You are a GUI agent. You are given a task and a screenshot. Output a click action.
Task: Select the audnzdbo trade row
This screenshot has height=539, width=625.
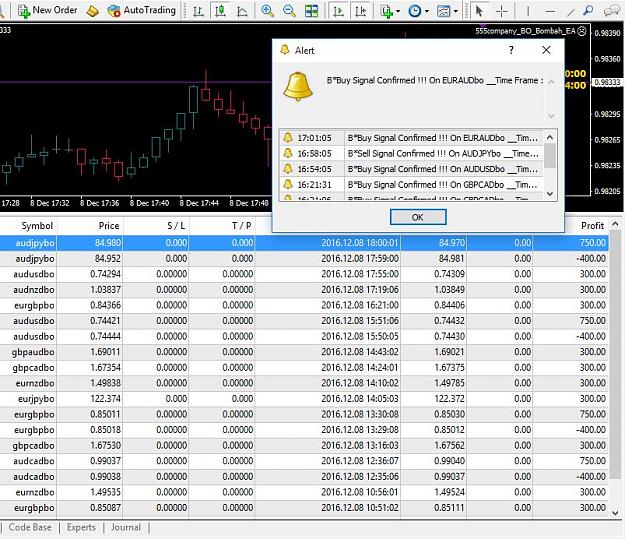click(x=304, y=289)
